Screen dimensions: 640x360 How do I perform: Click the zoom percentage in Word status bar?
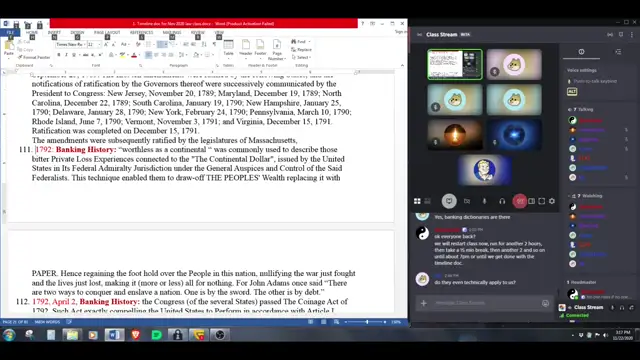pos(396,322)
